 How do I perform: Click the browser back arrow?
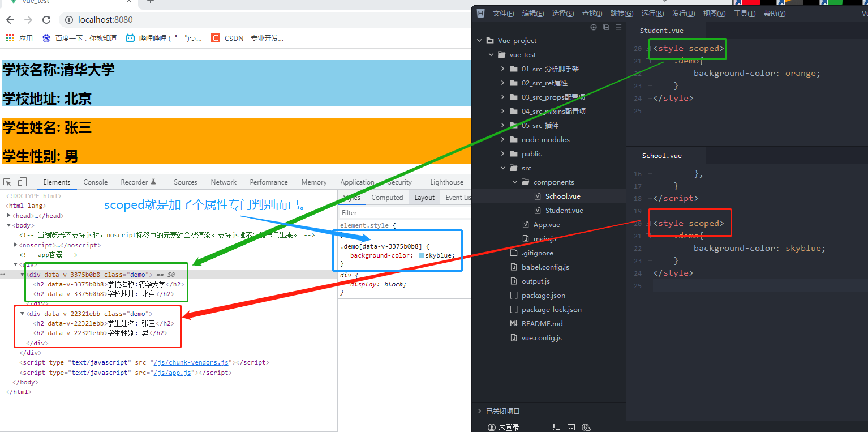10,20
